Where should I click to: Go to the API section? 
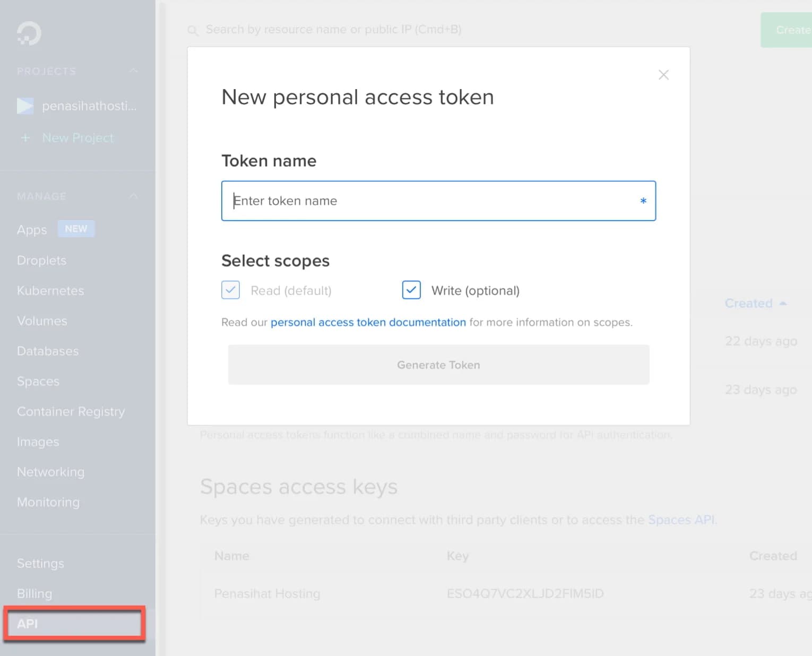(x=28, y=624)
